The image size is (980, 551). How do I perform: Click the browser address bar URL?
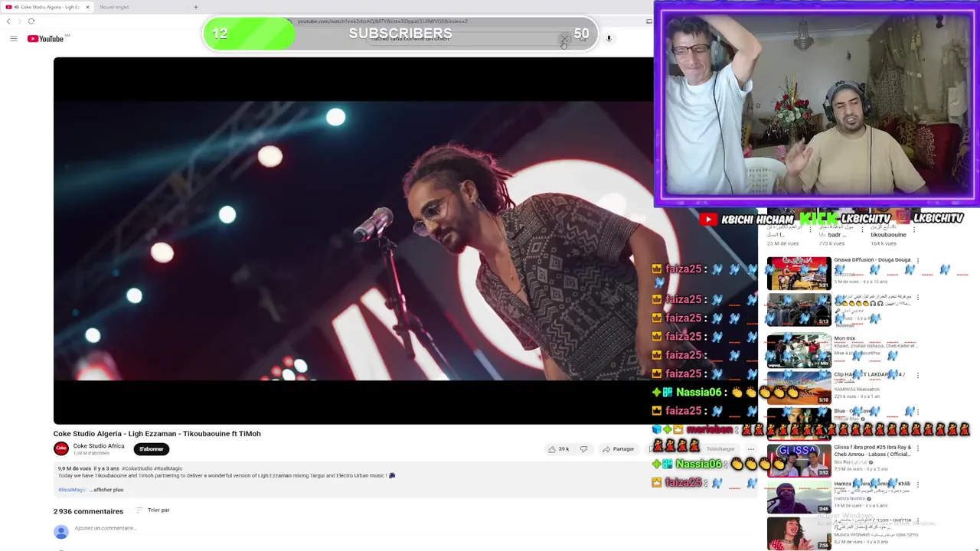382,21
